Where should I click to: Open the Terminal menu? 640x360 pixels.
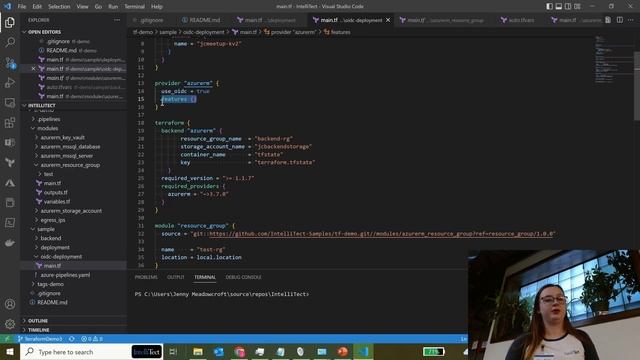[134, 7]
